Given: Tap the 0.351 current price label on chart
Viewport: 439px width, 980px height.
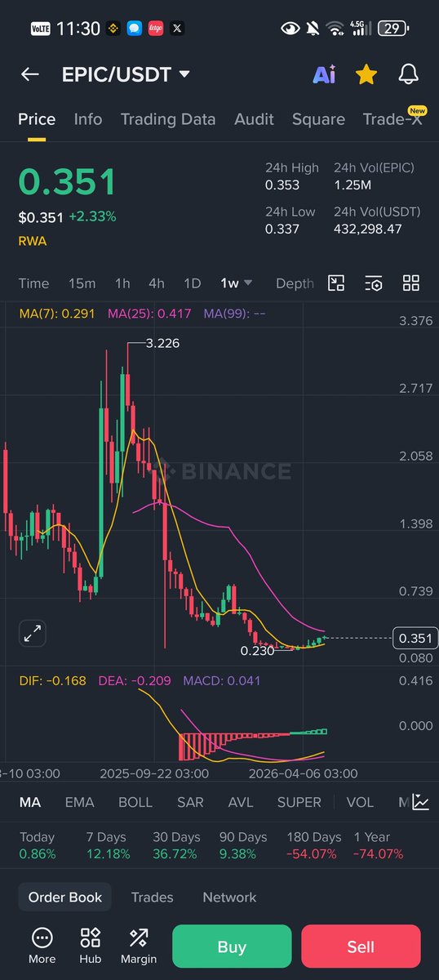Looking at the screenshot, I should click(x=415, y=638).
